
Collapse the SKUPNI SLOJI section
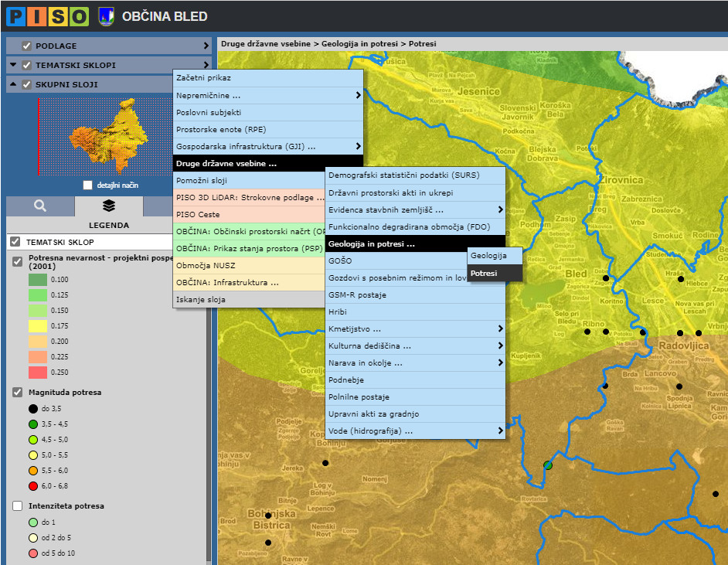(x=14, y=84)
